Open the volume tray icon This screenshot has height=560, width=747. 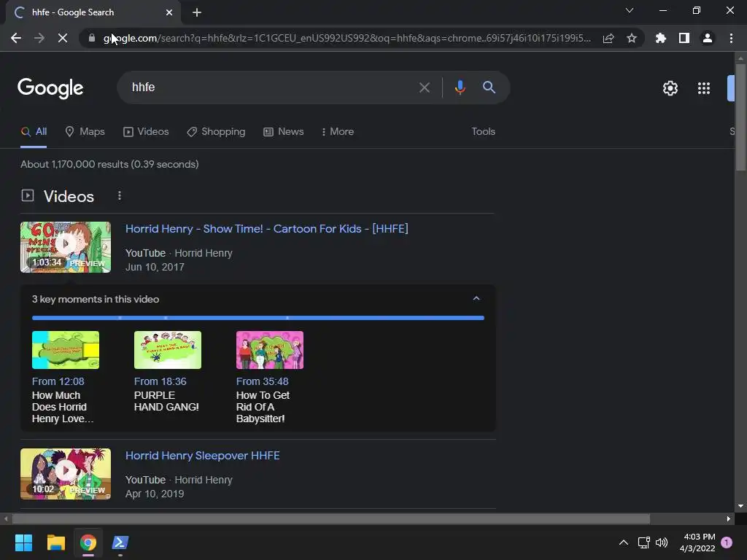click(662, 542)
